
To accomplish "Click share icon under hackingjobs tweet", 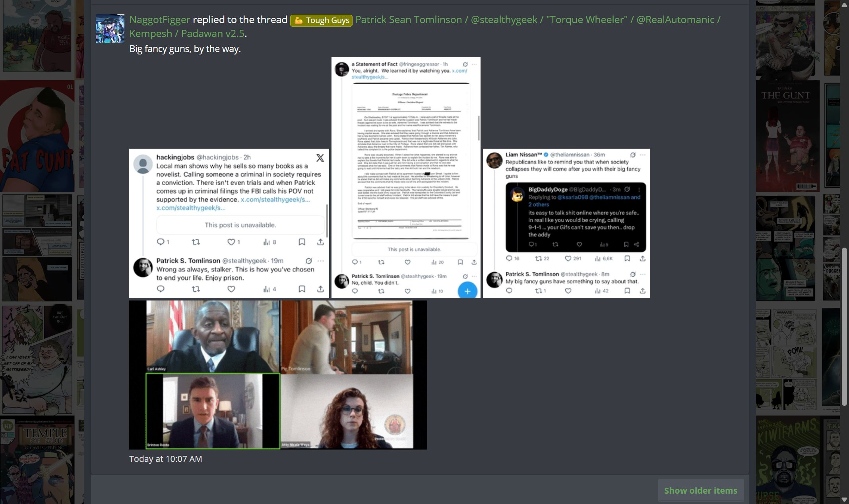I will coord(320,242).
